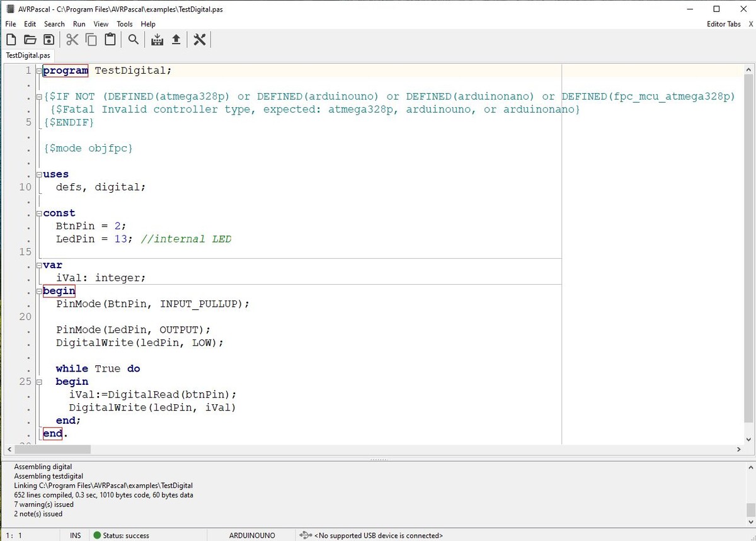The width and height of the screenshot is (756, 541).
Task: Save the file with floppy disk icon
Action: tap(49, 40)
